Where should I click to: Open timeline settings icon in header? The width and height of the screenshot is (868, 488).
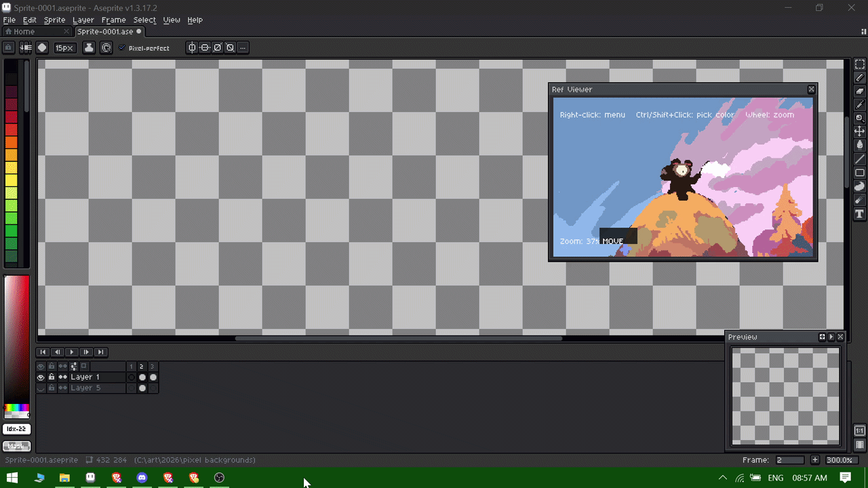pos(73,366)
